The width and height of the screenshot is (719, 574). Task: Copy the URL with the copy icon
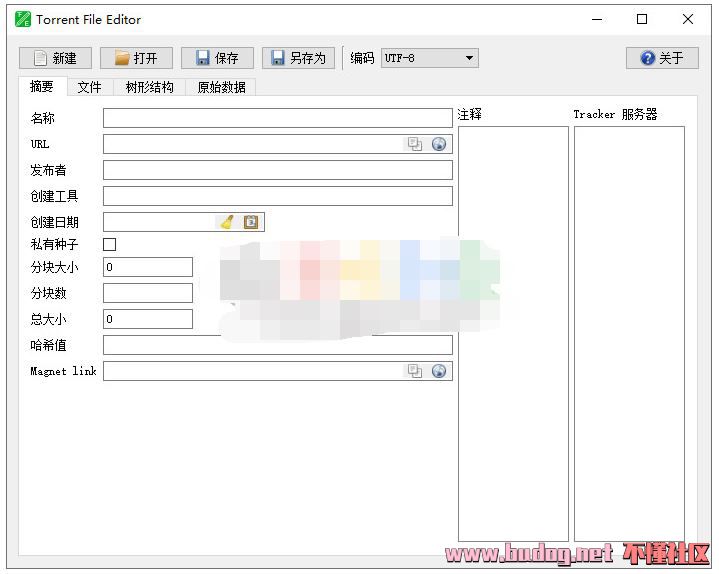[415, 144]
